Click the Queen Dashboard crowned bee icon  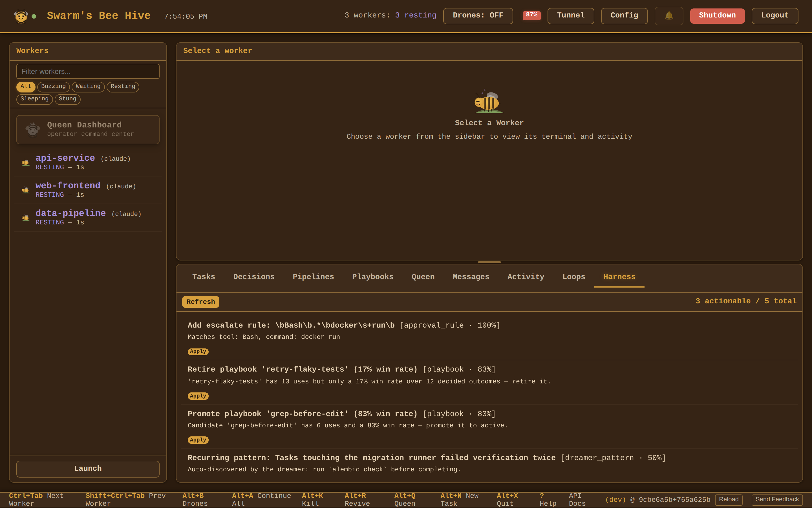click(x=33, y=129)
